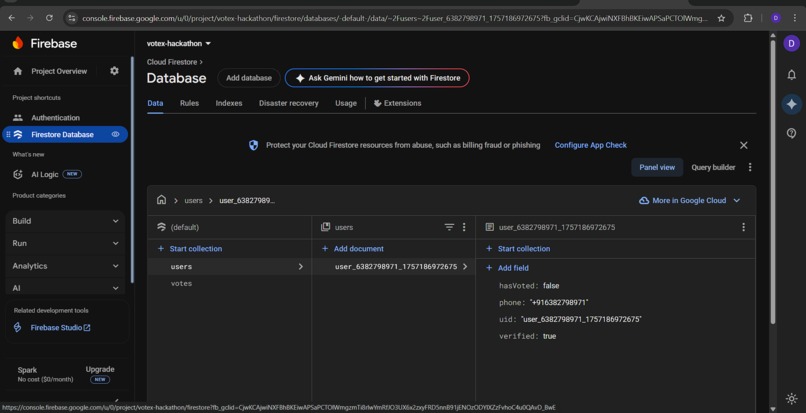The width and height of the screenshot is (806, 413).
Task: Select the users collection row
Action: tap(229, 267)
